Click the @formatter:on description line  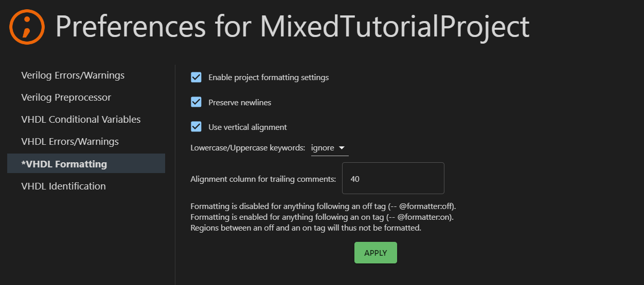[322, 217]
